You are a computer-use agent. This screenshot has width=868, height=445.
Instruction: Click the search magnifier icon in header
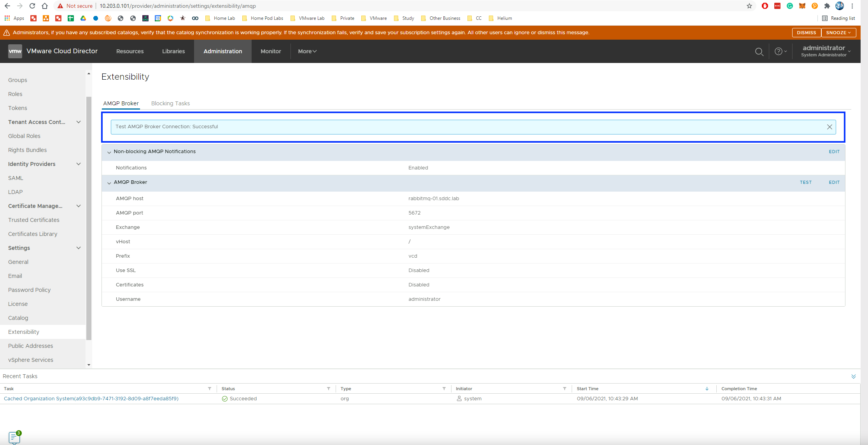759,51
